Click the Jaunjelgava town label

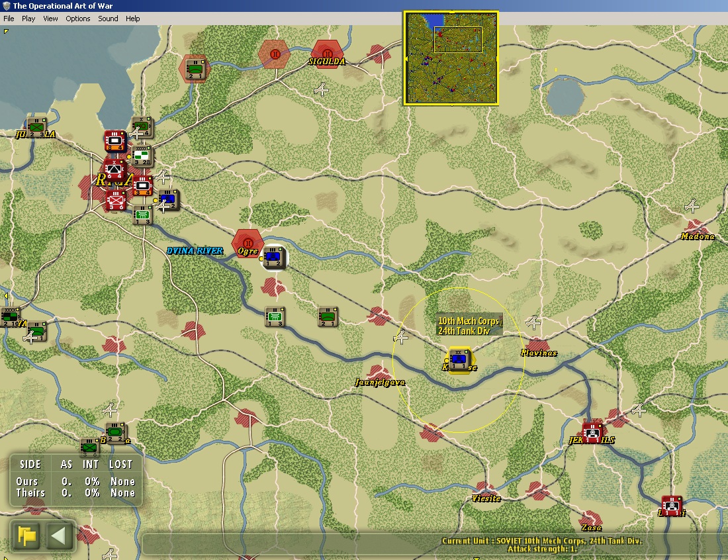380,382
